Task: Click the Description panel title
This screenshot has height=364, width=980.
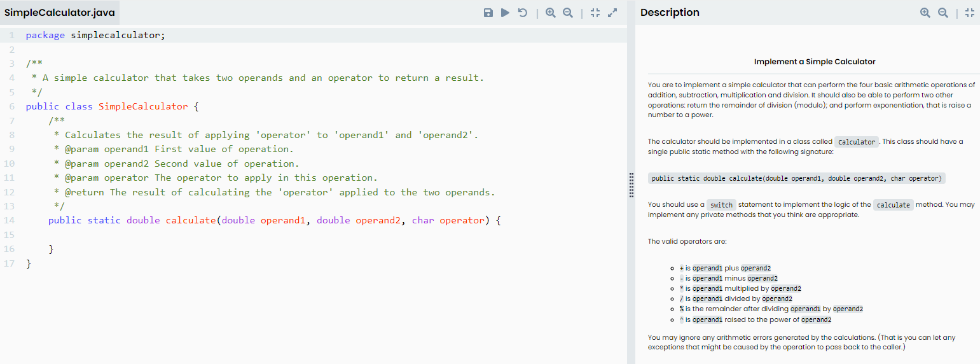Action: point(670,13)
